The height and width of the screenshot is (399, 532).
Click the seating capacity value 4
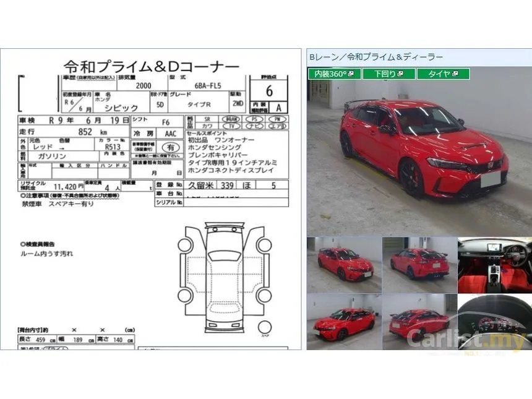point(107,187)
